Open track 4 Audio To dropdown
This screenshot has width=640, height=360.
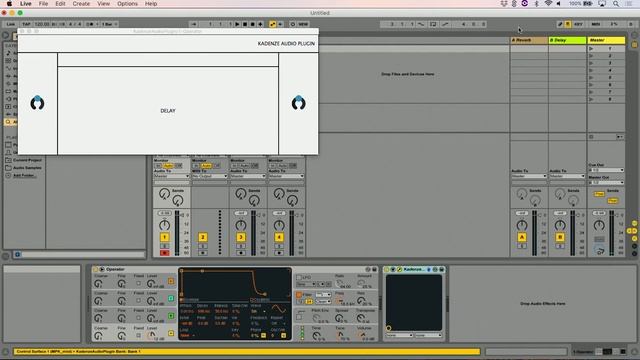point(286,176)
